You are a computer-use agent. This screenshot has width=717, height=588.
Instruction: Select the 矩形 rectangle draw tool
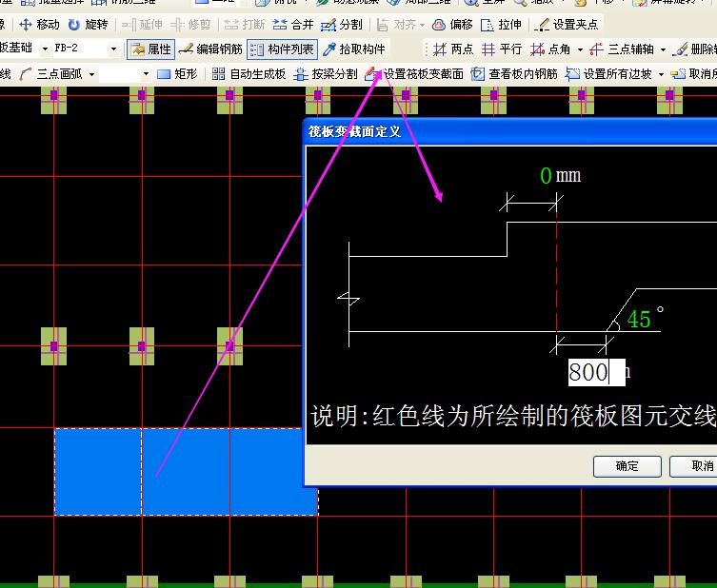click(177, 73)
